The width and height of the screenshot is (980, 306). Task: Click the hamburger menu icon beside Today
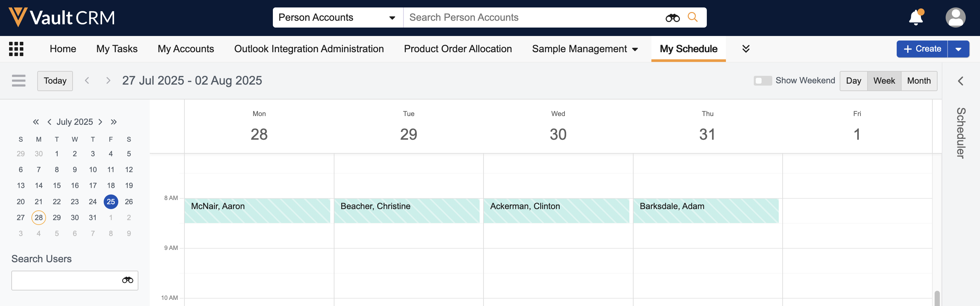pos(19,81)
